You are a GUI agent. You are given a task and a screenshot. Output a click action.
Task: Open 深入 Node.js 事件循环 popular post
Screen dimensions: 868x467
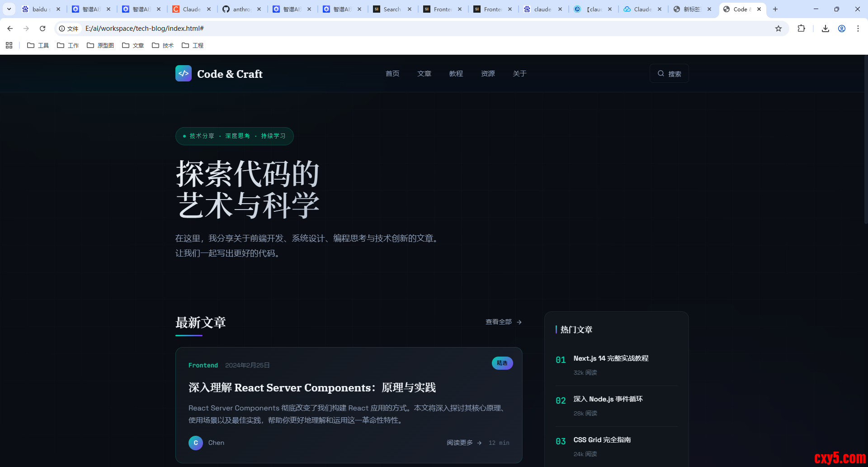click(608, 399)
